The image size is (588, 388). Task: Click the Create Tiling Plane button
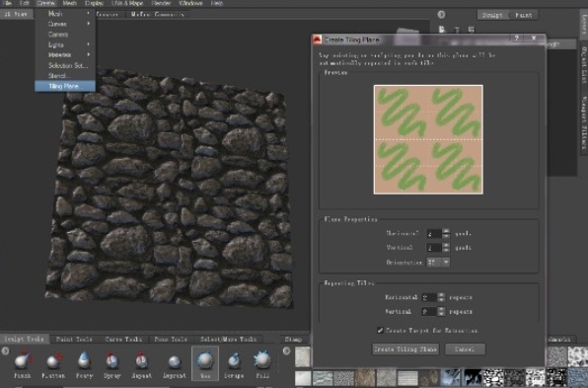coord(405,349)
